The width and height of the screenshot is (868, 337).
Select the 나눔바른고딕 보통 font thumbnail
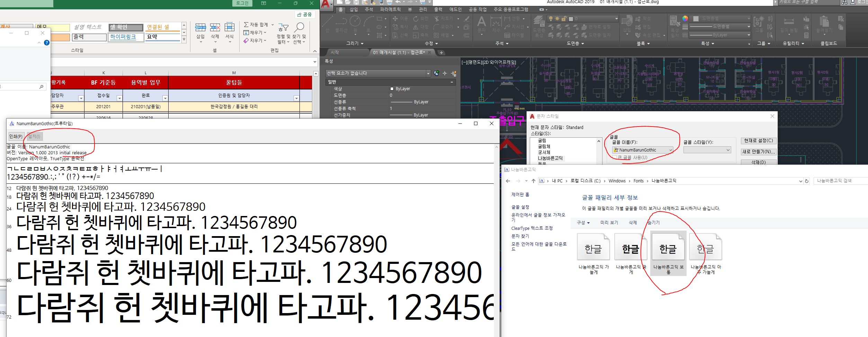click(668, 253)
